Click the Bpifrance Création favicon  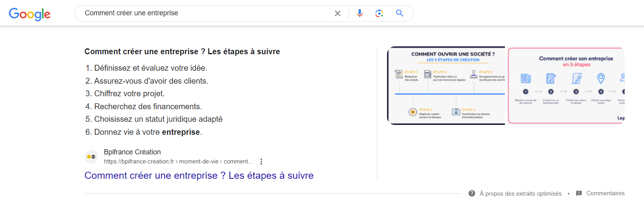[91, 156]
